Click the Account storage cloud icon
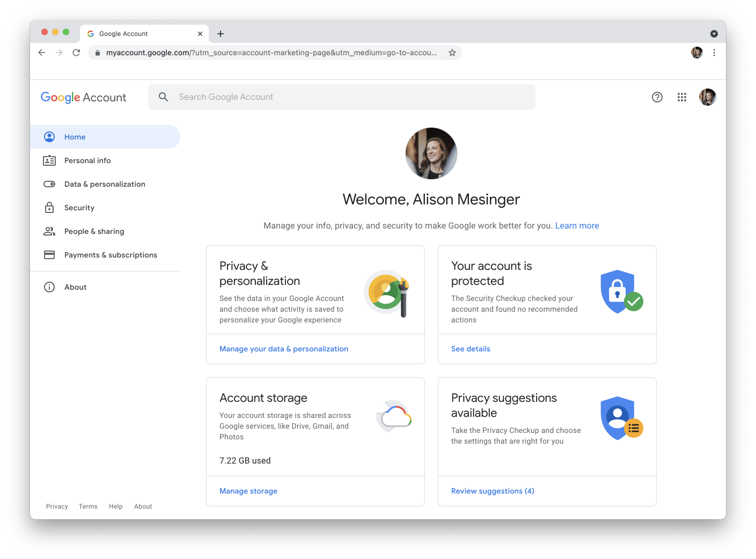 394,416
